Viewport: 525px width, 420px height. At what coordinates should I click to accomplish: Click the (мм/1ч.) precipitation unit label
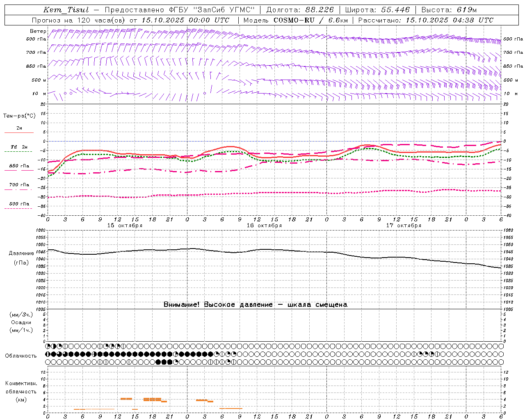click(x=21, y=330)
